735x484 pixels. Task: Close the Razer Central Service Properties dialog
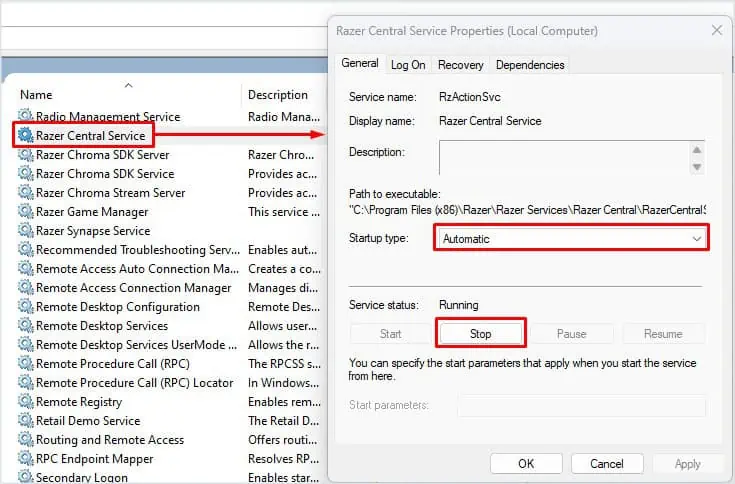click(x=716, y=31)
